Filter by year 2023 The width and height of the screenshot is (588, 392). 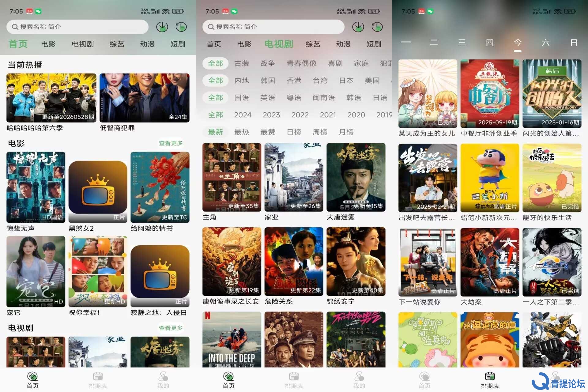tap(271, 115)
